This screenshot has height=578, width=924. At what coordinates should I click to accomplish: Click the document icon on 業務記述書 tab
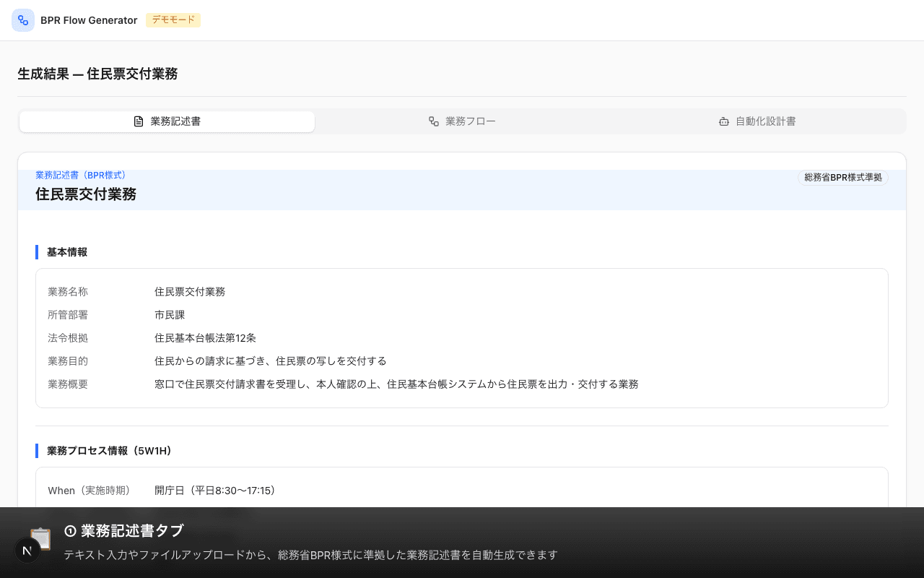click(138, 121)
